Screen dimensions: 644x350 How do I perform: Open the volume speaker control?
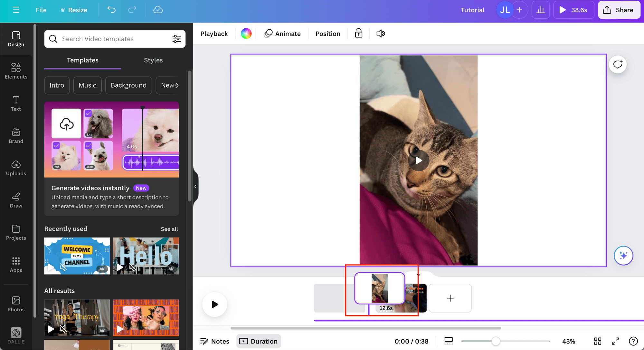[381, 34]
